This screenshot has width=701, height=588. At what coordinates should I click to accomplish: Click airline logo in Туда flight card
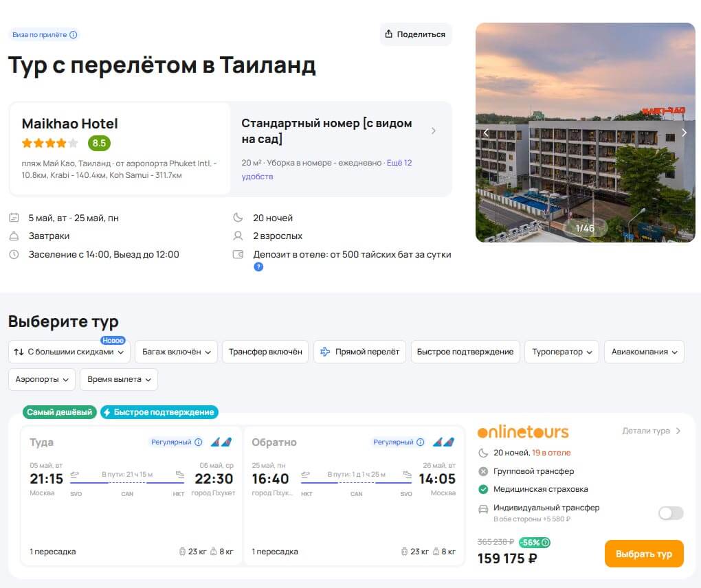point(221,442)
